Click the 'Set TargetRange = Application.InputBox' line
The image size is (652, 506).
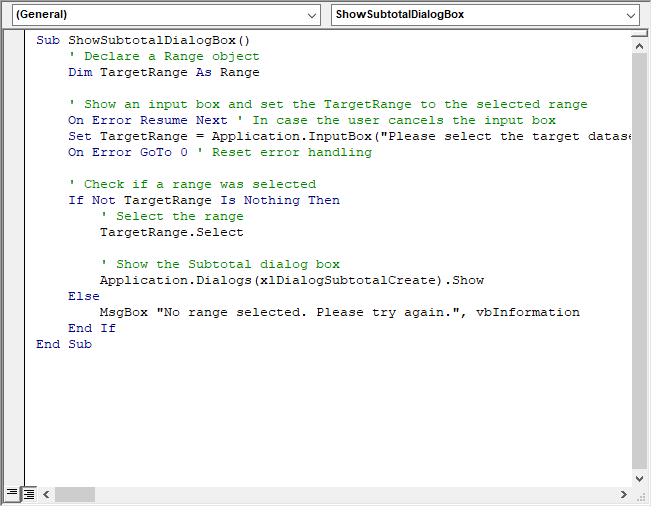pyautogui.click(x=350, y=136)
